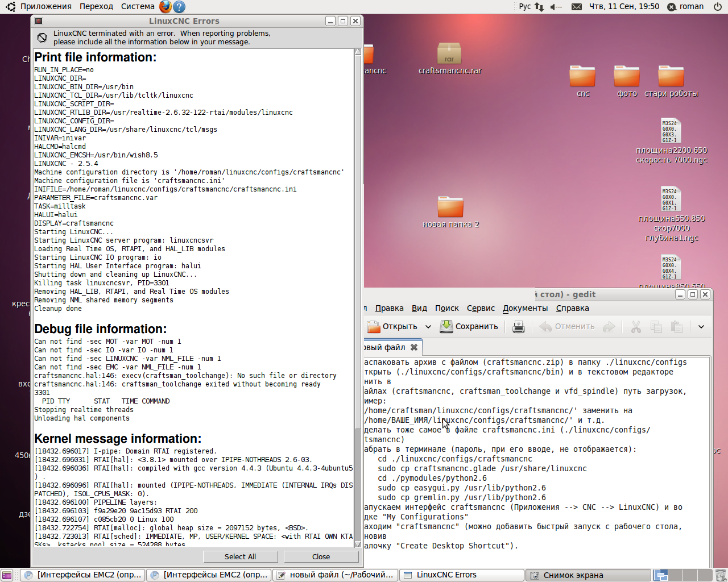Click the 'Stopping realtime threads' line
The height and width of the screenshot is (582, 728).
click(84, 410)
